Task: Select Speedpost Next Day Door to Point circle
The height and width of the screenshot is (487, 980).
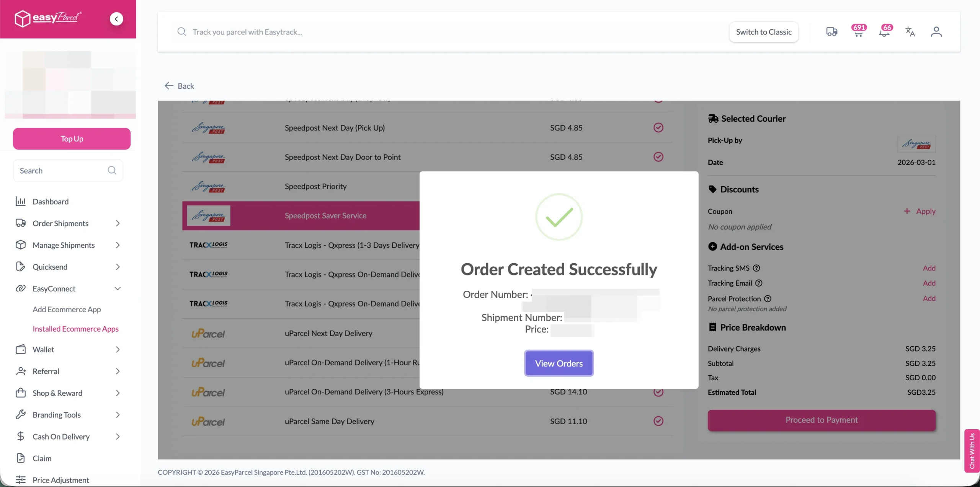Action: (x=658, y=157)
